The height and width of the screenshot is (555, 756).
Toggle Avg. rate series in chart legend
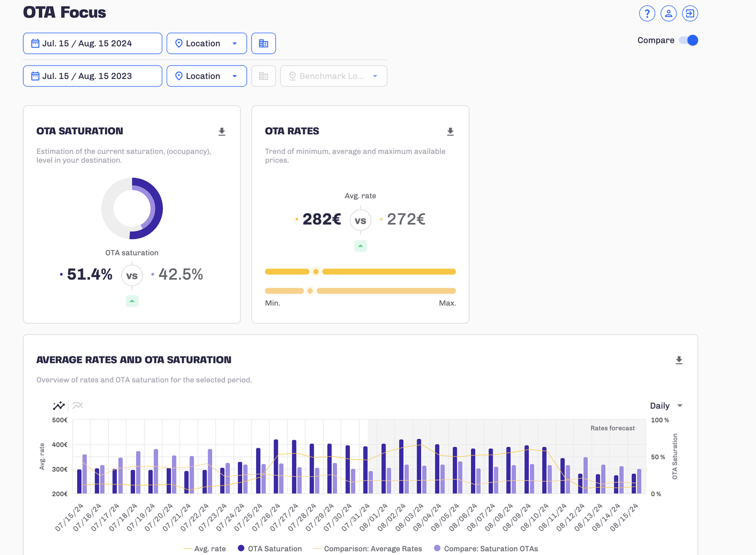pyautogui.click(x=204, y=548)
